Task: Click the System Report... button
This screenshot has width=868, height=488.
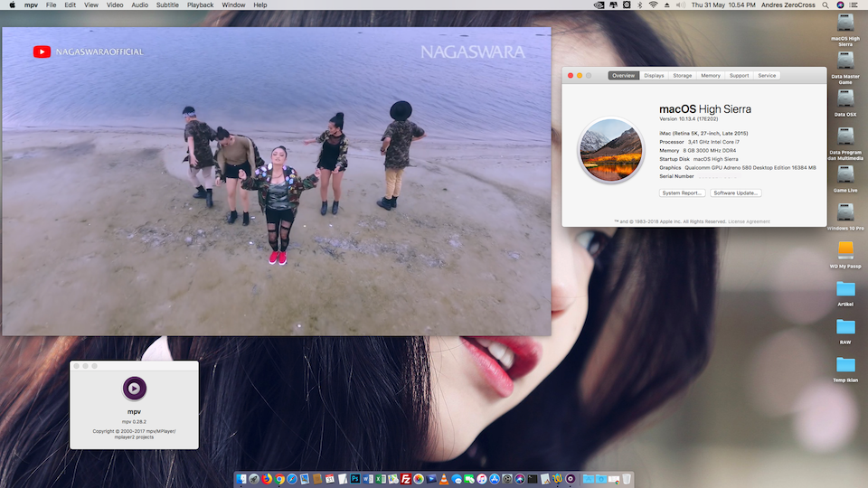Action: [682, 193]
